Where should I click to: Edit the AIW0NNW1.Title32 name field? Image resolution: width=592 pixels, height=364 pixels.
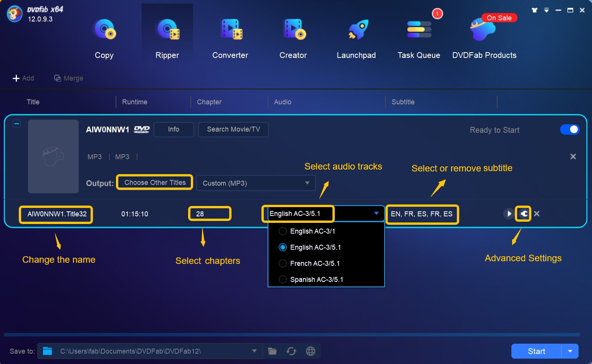click(x=56, y=214)
